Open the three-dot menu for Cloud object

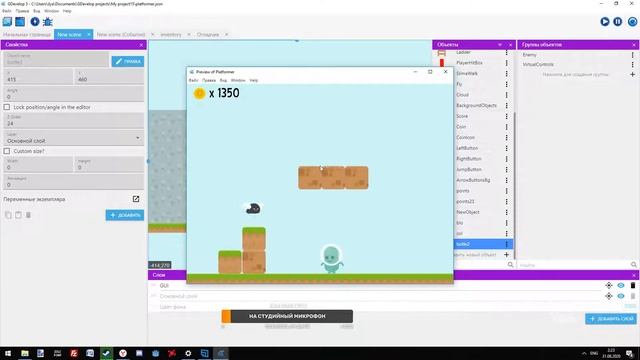[507, 95]
